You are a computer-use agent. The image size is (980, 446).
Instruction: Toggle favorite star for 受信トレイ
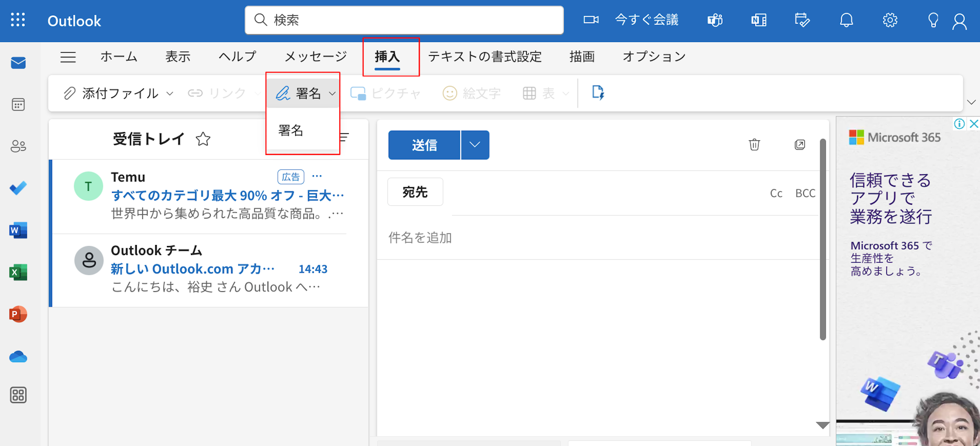click(203, 139)
